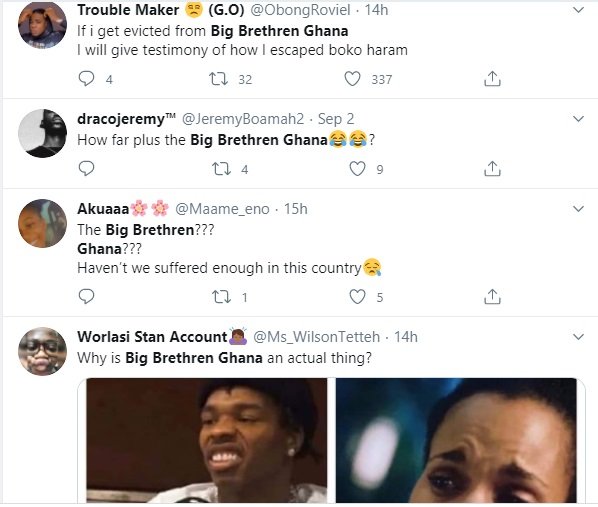This screenshot has height=507, width=598.
Task: View Akuaaa's profile avatar
Action: 42,223
